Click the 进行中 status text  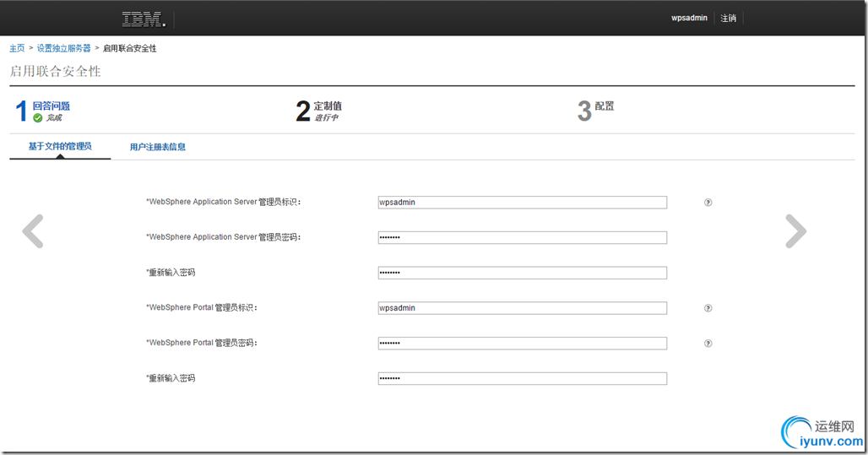pyautogui.click(x=326, y=118)
